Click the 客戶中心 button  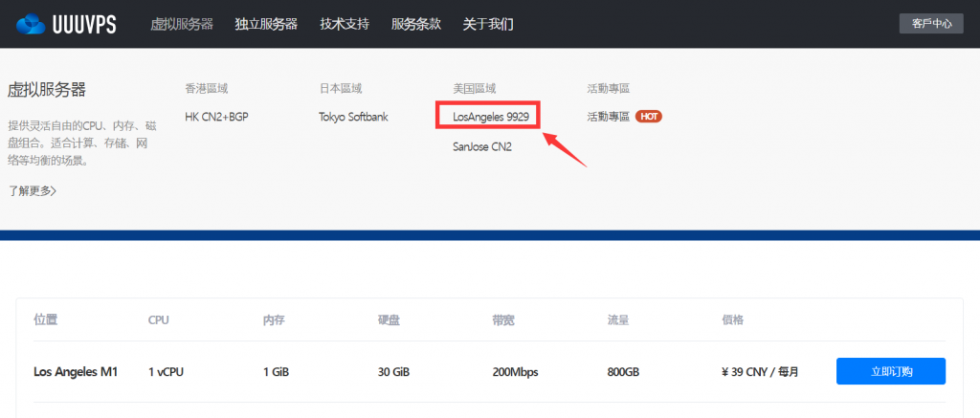click(x=931, y=24)
